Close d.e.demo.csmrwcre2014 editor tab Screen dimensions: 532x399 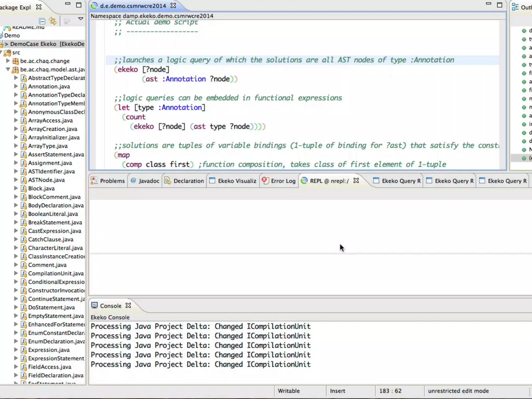173,5
